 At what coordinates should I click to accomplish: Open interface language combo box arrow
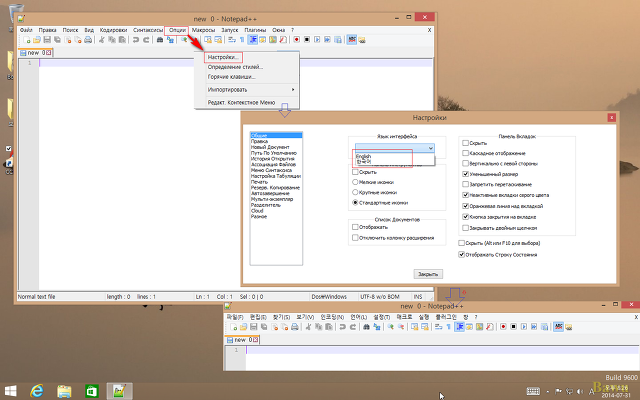click(x=430, y=148)
